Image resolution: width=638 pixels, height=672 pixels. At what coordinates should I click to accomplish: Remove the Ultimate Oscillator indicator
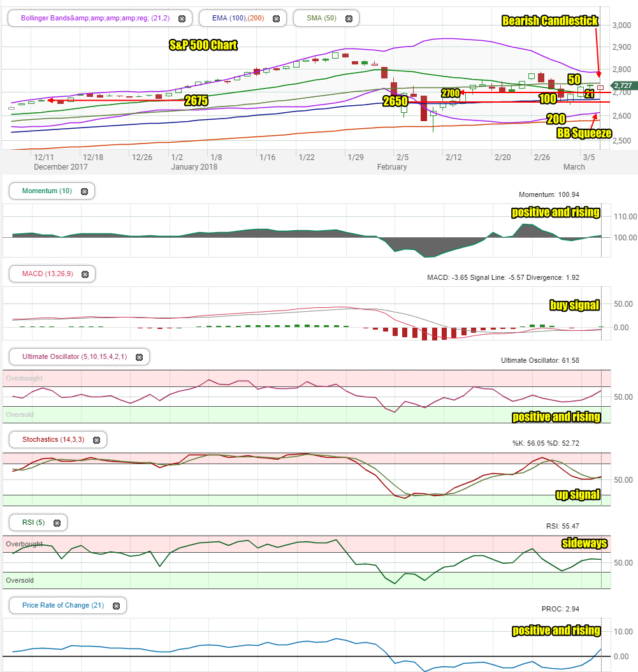tap(139, 357)
